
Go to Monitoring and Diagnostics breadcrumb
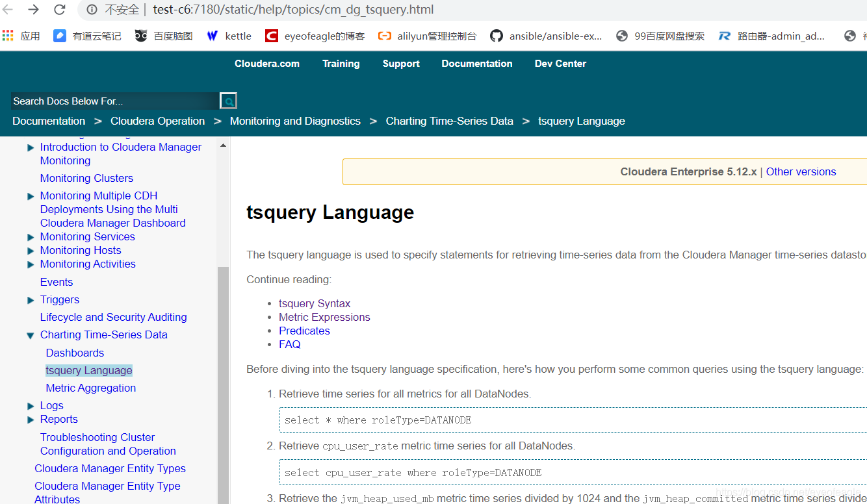point(295,121)
